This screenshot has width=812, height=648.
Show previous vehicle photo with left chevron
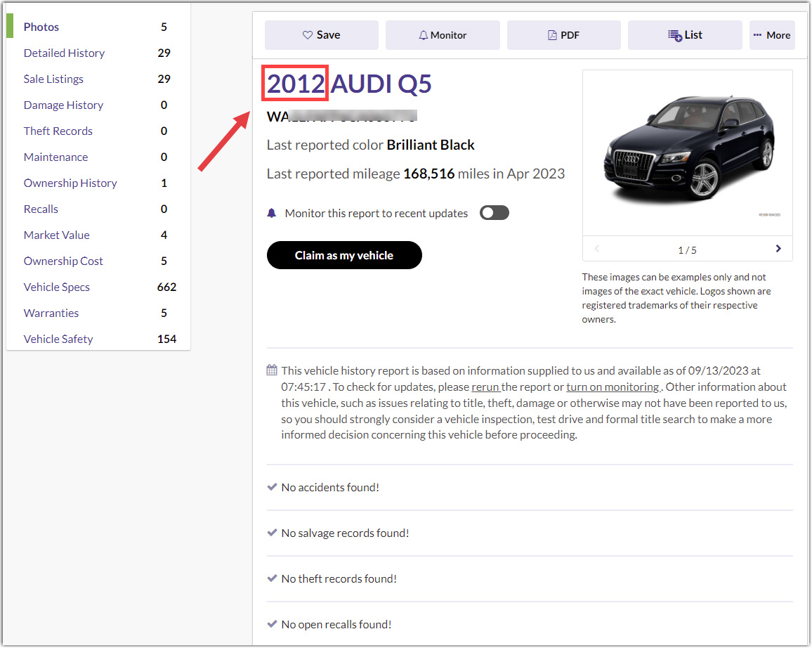(x=597, y=249)
